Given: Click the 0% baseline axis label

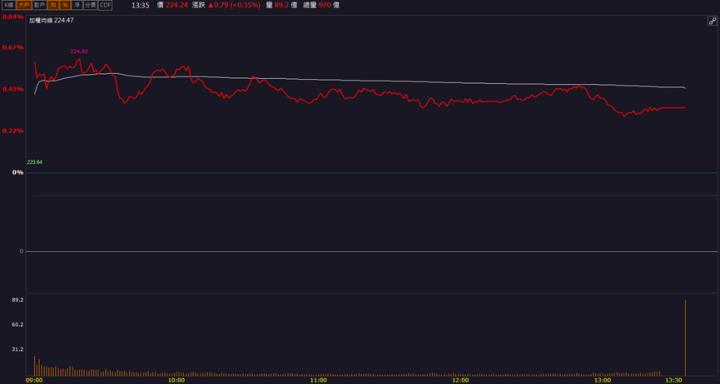Looking at the screenshot, I should coord(17,172).
